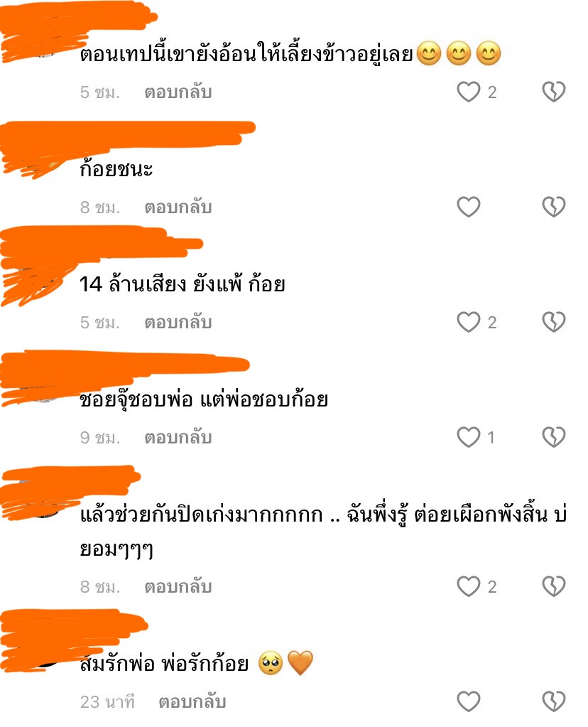Like the comment 'ตอนเทปนี้เขายังอ้อนให้เลี้ยงข้าวอยู่เลย'
The width and height of the screenshot is (588, 727).
pos(469,92)
